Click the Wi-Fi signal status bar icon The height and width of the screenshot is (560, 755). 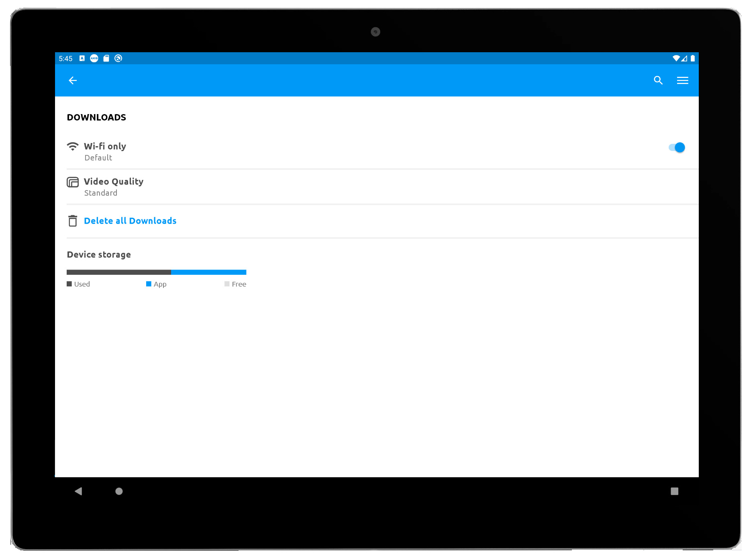pos(676,58)
